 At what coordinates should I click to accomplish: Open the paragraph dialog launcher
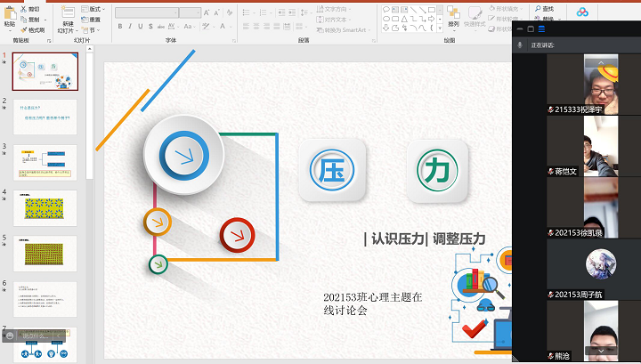coord(374,40)
